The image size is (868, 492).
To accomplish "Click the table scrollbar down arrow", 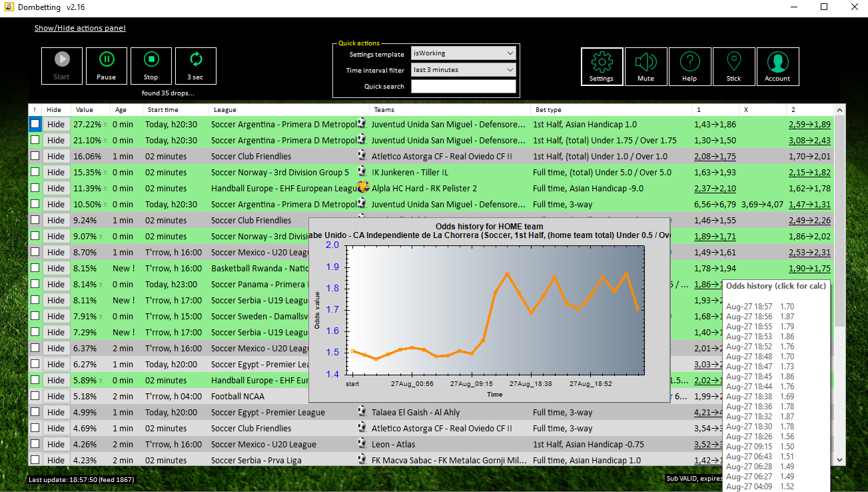I will tap(839, 459).
